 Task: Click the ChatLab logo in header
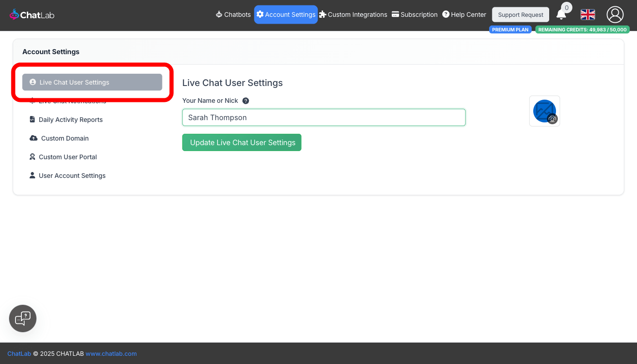tap(32, 15)
